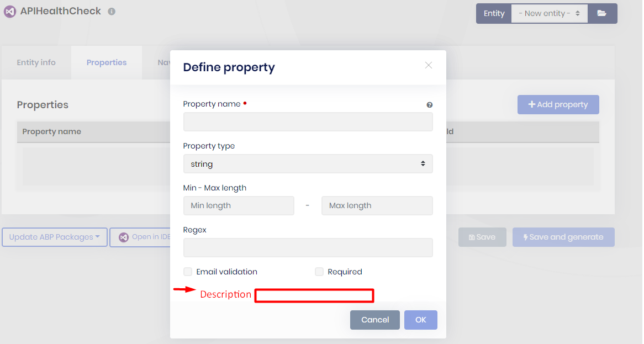Focus the Min length input

click(x=239, y=206)
